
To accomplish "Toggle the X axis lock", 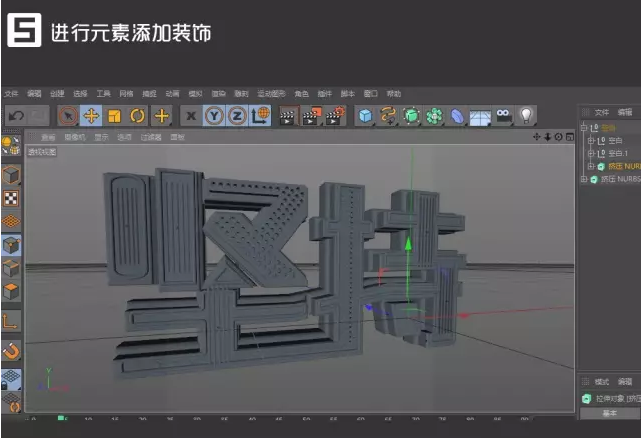I will [x=191, y=116].
